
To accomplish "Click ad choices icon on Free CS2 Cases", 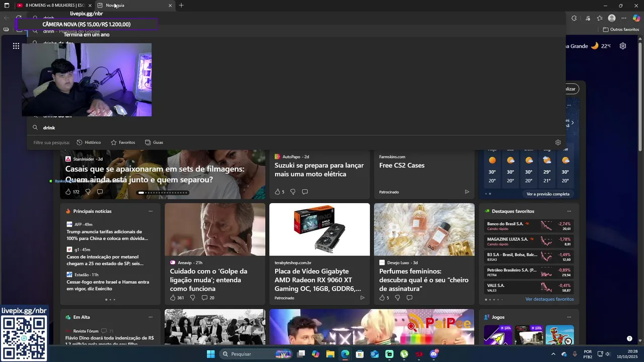I will 467,192.
